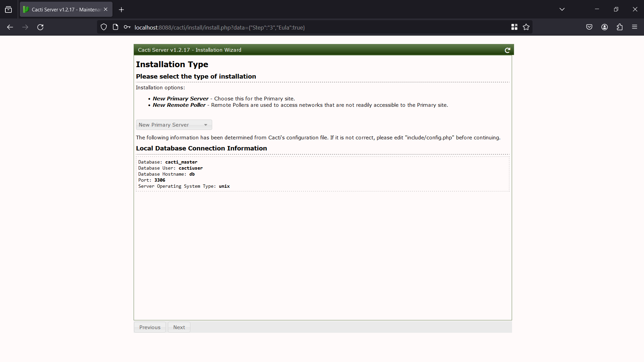
Task: Select the Cacti Server v1.2.17 tab
Action: click(66, 9)
